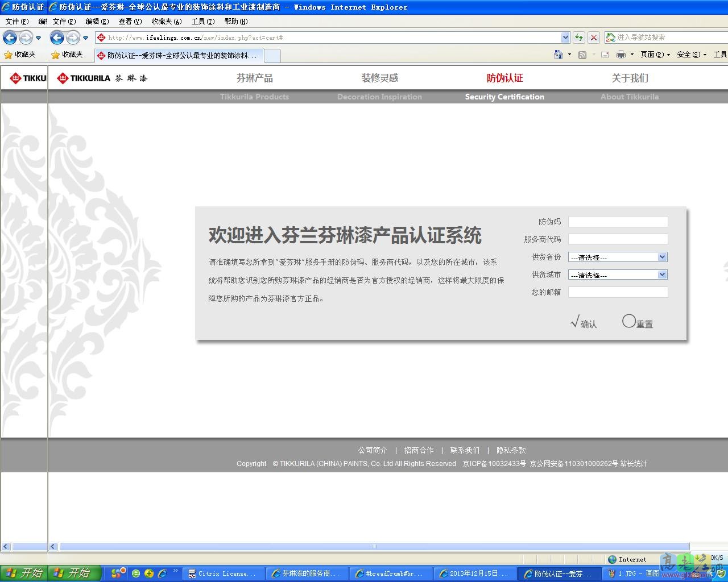
Task: Open Citrix License window from taskbar
Action: (x=225, y=573)
